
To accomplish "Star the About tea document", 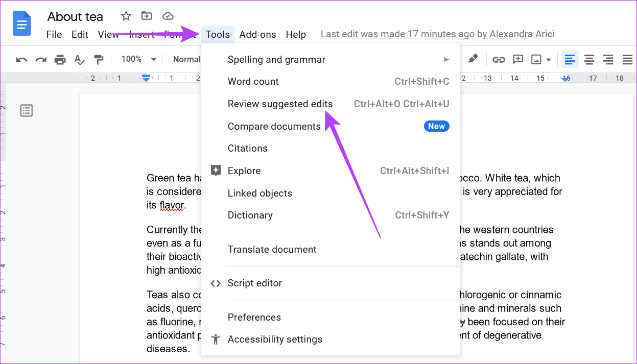I will click(126, 16).
